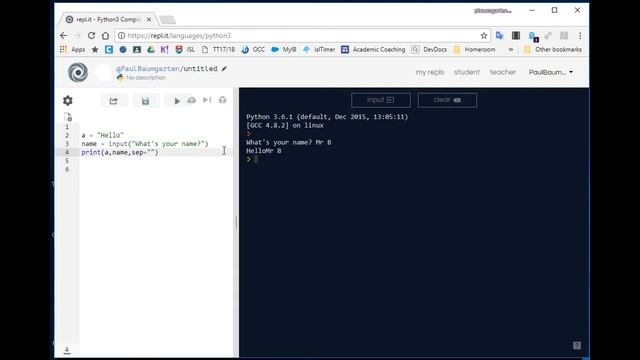Open the OCC bookmark

pyautogui.click(x=253, y=49)
